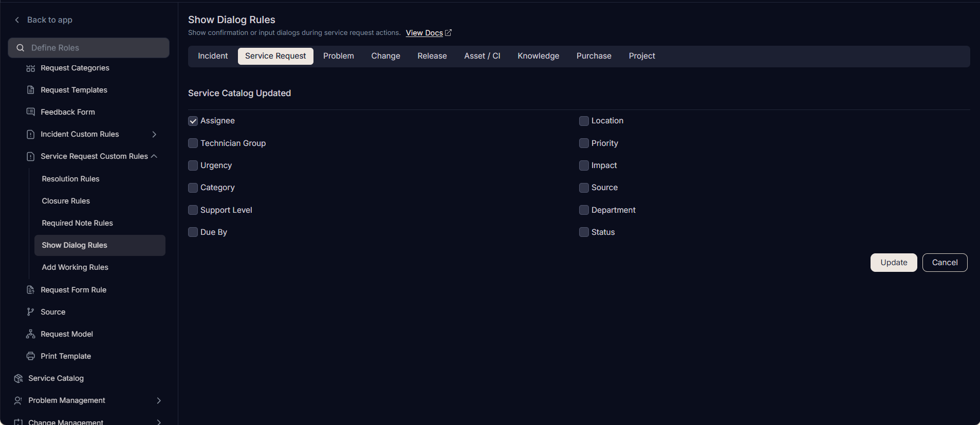Tick the Department checkbox
This screenshot has width=980, height=425.
(584, 210)
